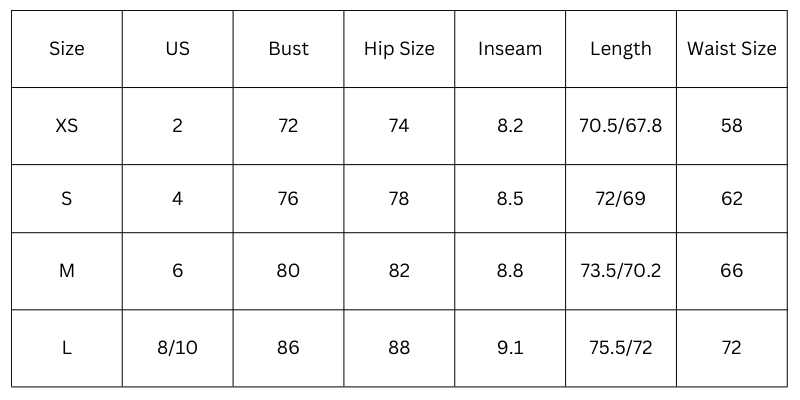Click the L size row label

coord(67,348)
